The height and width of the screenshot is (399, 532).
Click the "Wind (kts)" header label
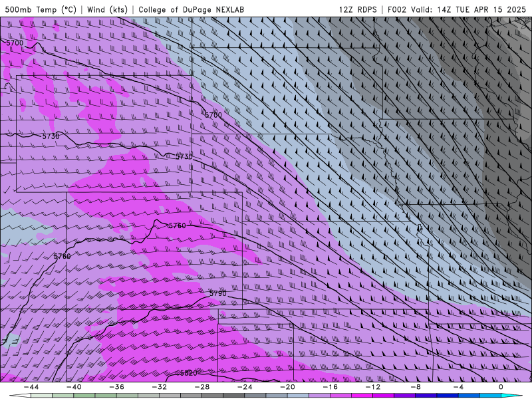click(x=107, y=9)
